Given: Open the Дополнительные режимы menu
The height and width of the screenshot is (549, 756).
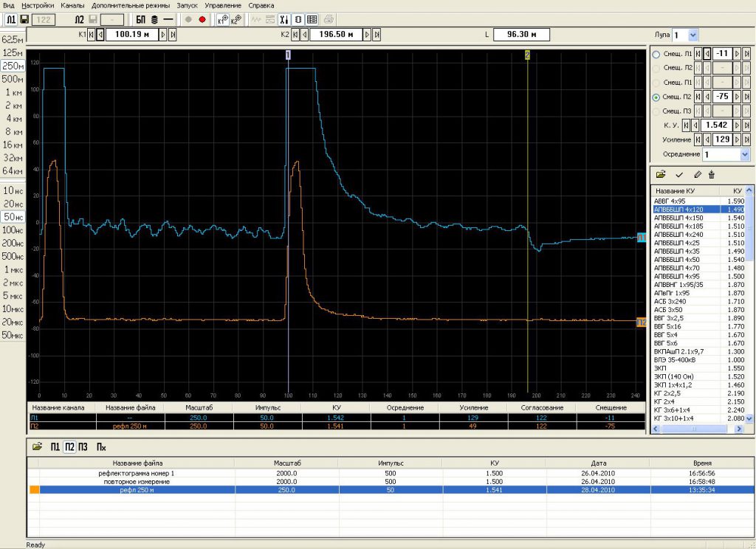Looking at the screenshot, I should 132,5.
